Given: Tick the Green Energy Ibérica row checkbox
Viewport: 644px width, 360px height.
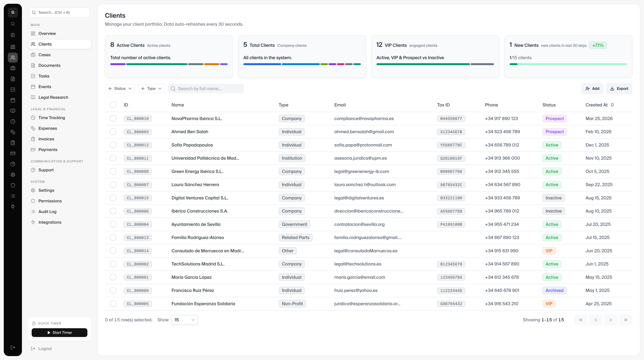Looking at the screenshot, I should coord(113,171).
